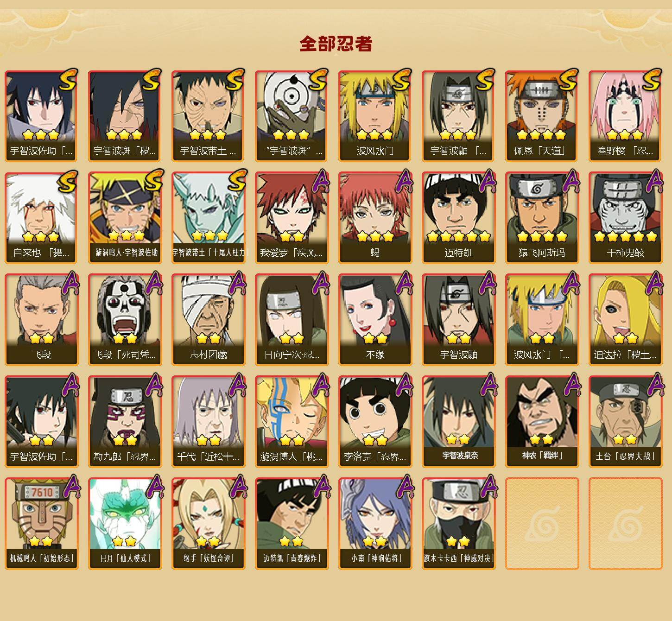
Task: Select the 迈特凯 five-star card
Action: 458,218
